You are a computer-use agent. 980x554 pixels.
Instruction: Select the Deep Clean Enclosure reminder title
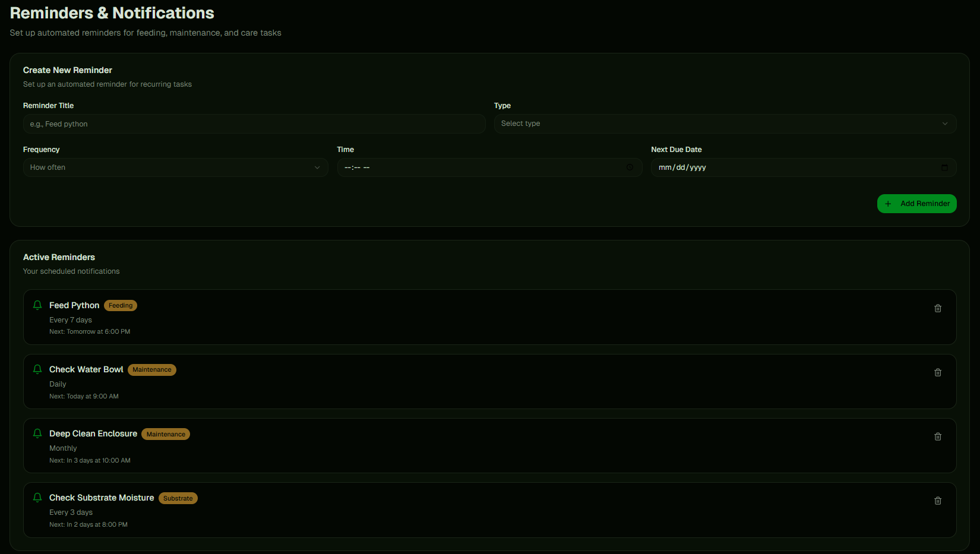pyautogui.click(x=93, y=433)
